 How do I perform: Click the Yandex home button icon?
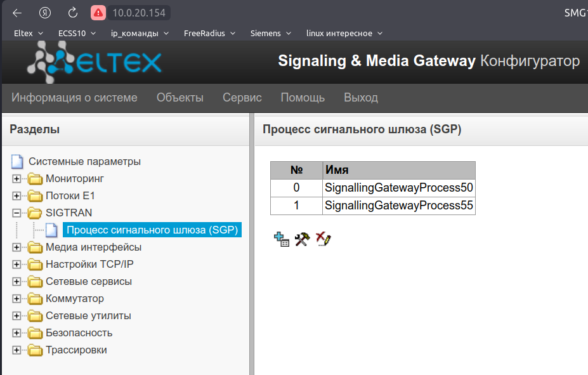click(x=45, y=13)
